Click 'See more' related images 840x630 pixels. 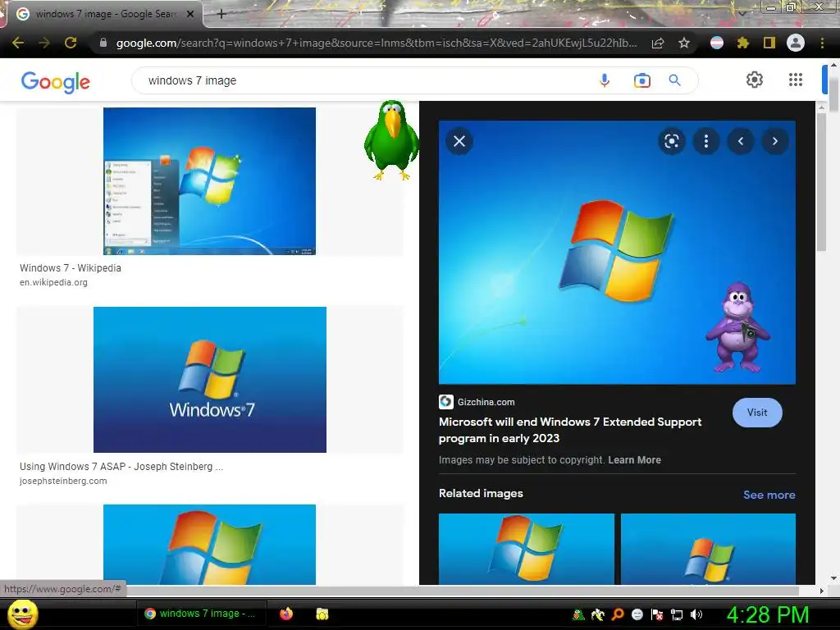pyautogui.click(x=769, y=495)
